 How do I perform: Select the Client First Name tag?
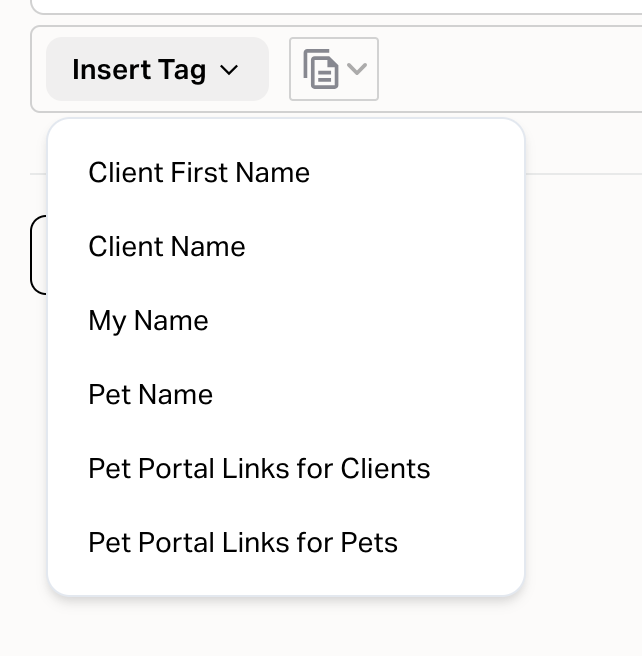click(199, 173)
